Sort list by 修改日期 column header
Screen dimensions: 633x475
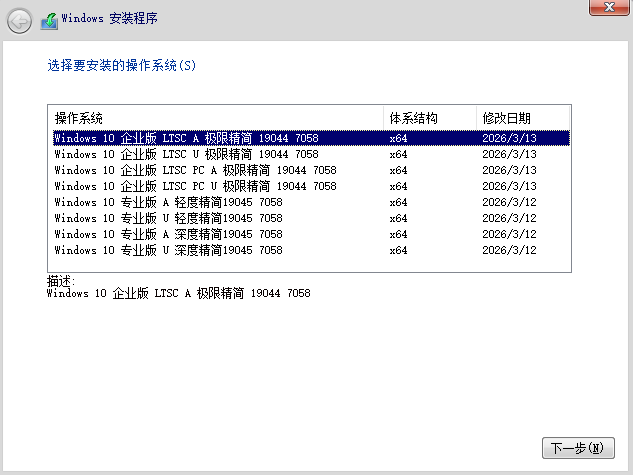tap(521, 118)
